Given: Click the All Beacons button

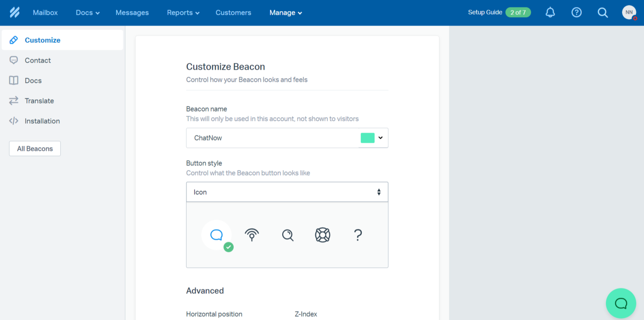Looking at the screenshot, I should point(35,149).
